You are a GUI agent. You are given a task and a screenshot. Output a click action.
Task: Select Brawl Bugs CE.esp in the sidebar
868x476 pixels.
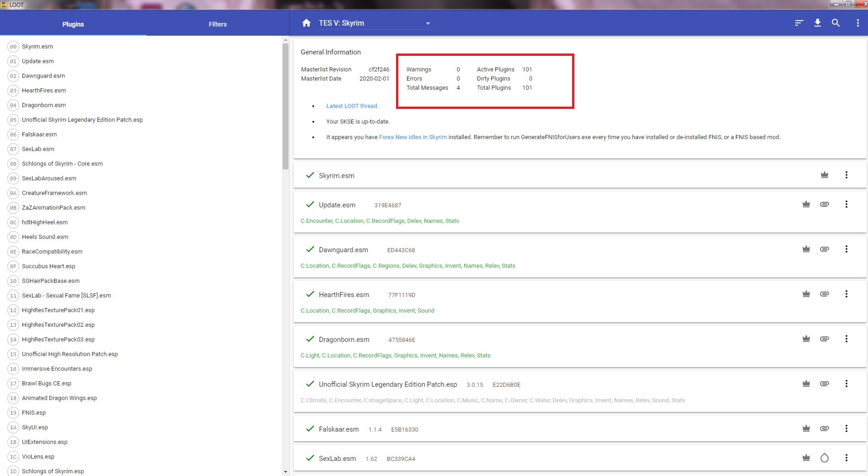click(47, 383)
